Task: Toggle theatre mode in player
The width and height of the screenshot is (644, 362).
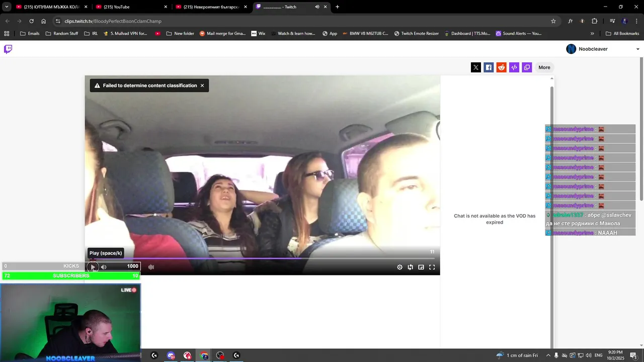Action: tap(411, 267)
